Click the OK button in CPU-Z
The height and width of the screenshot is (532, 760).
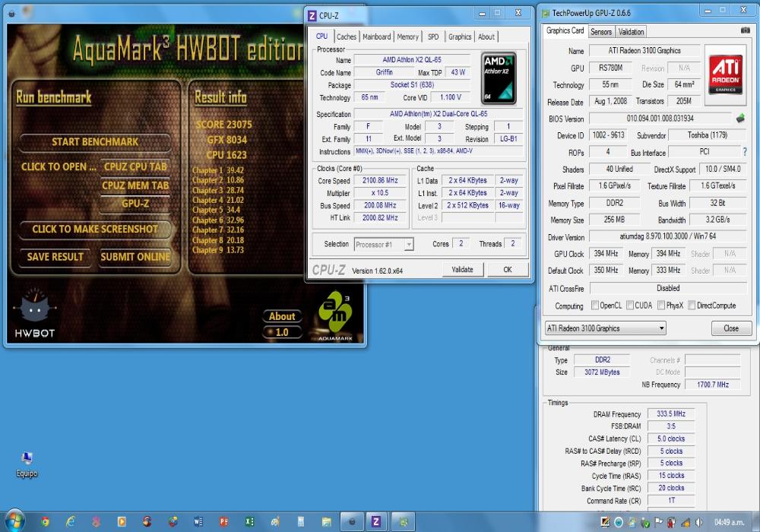click(508, 269)
